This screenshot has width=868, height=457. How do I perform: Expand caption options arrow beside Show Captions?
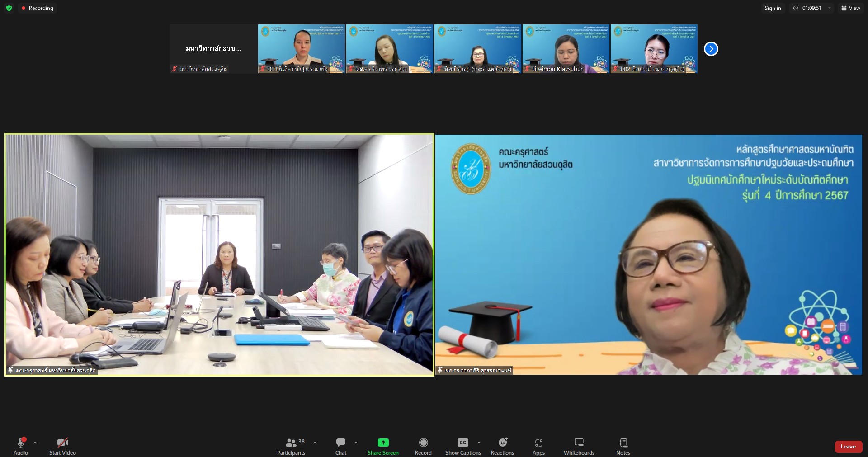click(479, 443)
